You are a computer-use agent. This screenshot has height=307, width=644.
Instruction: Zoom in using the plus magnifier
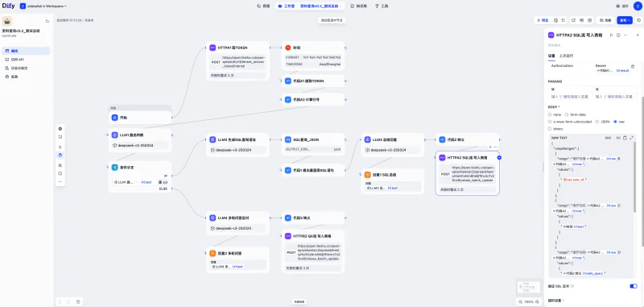point(537,302)
